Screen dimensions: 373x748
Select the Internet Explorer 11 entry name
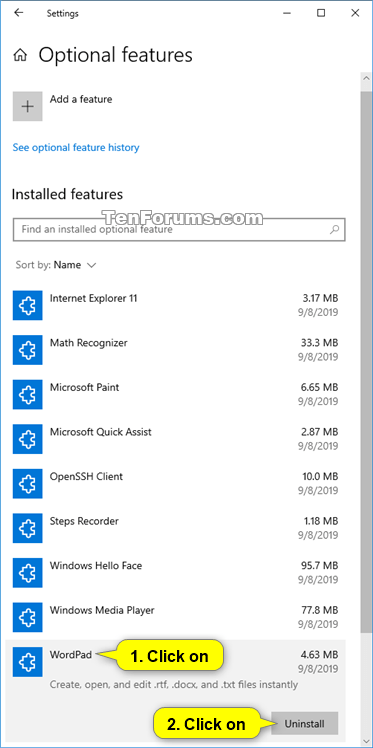pos(93,298)
